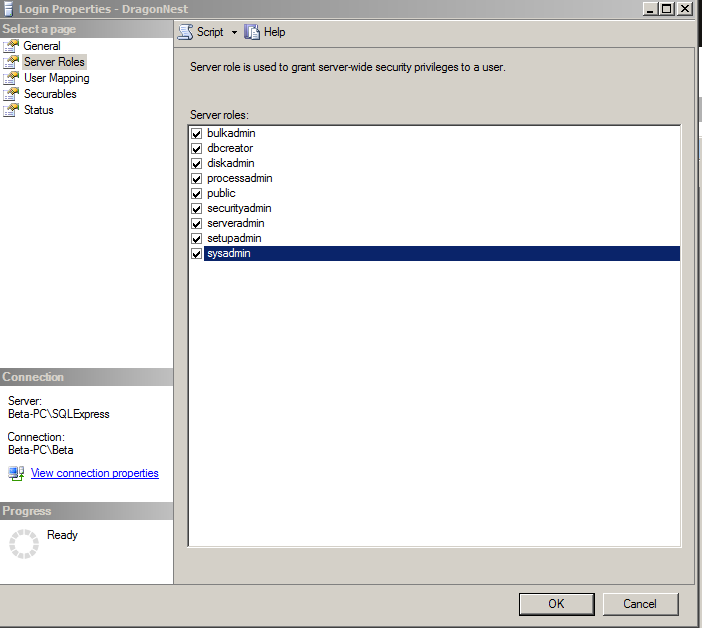Minimize the Login Properties window
Screen dimensions: 702x628
[x=650, y=9]
